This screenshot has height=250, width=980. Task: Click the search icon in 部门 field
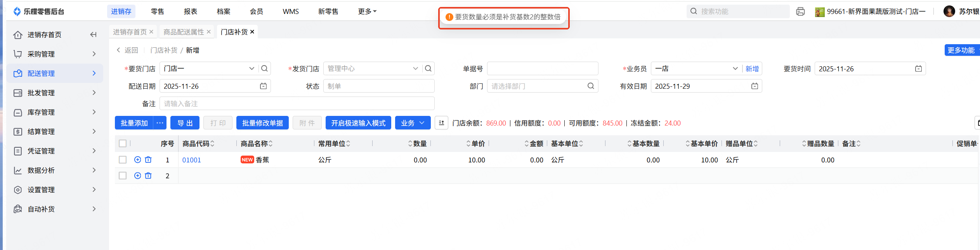point(591,86)
